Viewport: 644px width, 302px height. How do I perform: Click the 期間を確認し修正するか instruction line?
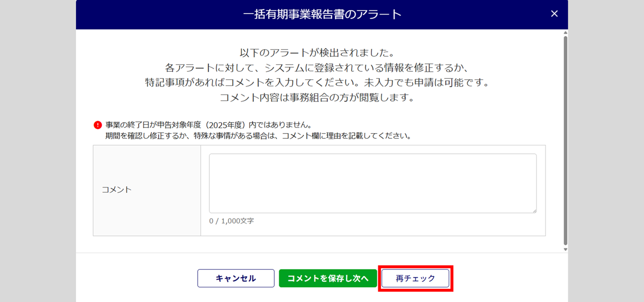(258, 136)
